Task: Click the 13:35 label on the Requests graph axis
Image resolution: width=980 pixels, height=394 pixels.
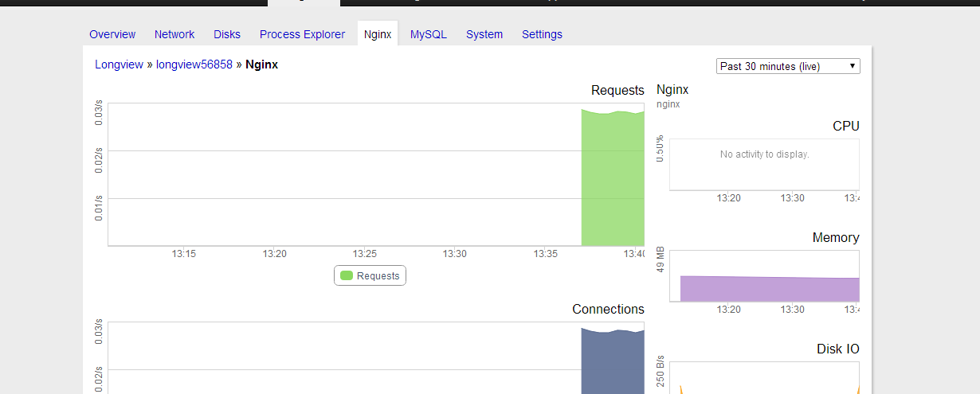Action: coord(546,254)
